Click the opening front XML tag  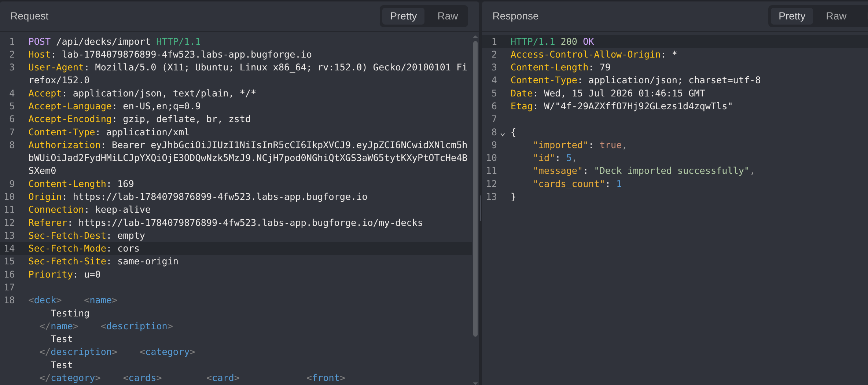coord(326,378)
